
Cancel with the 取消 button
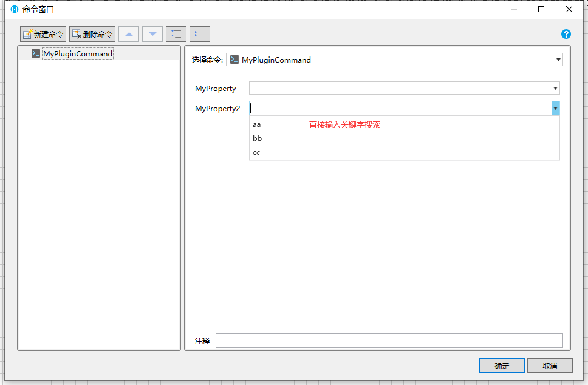click(x=550, y=366)
